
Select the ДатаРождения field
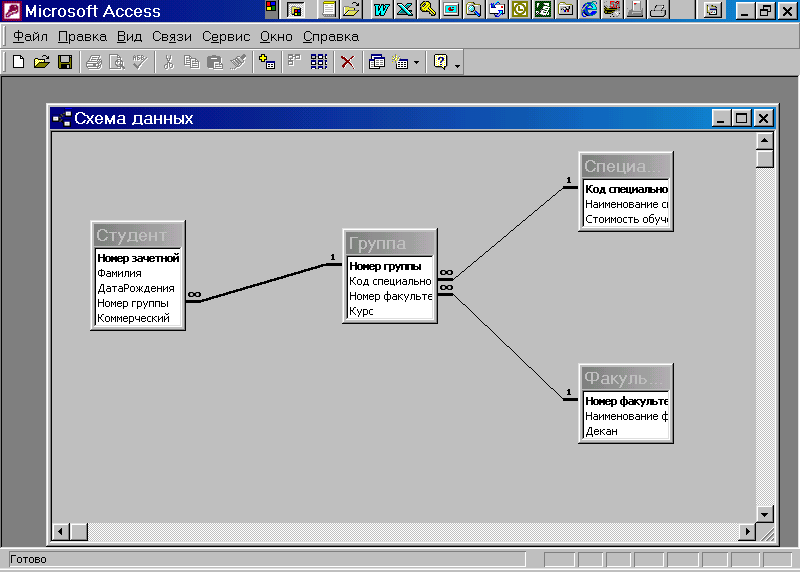[x=138, y=288]
